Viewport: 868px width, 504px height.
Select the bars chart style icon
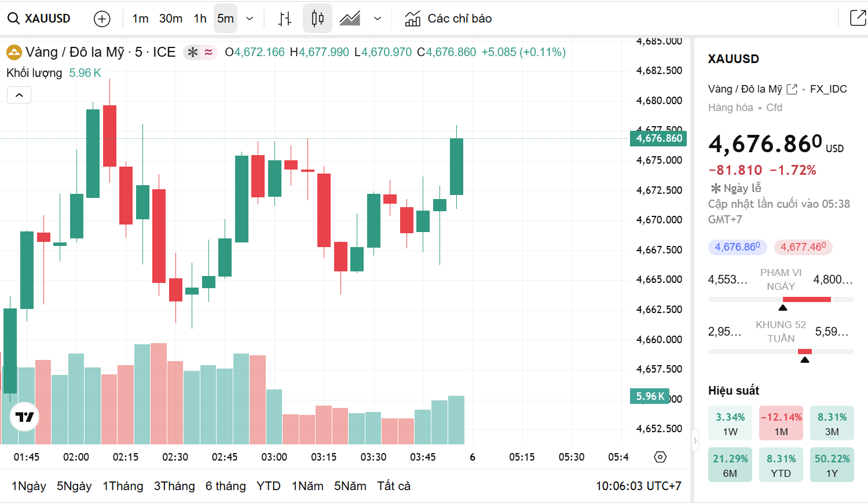click(x=284, y=19)
